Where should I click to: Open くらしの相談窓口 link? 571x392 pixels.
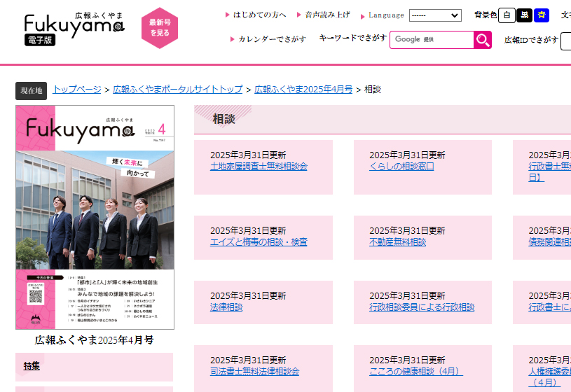point(401,167)
